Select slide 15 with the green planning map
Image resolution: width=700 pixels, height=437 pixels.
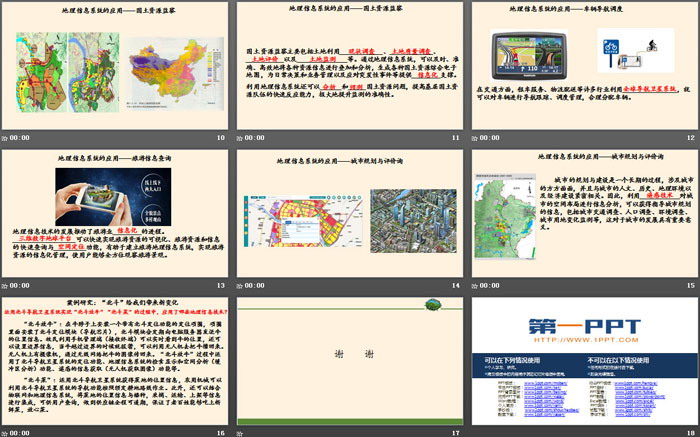(x=583, y=212)
